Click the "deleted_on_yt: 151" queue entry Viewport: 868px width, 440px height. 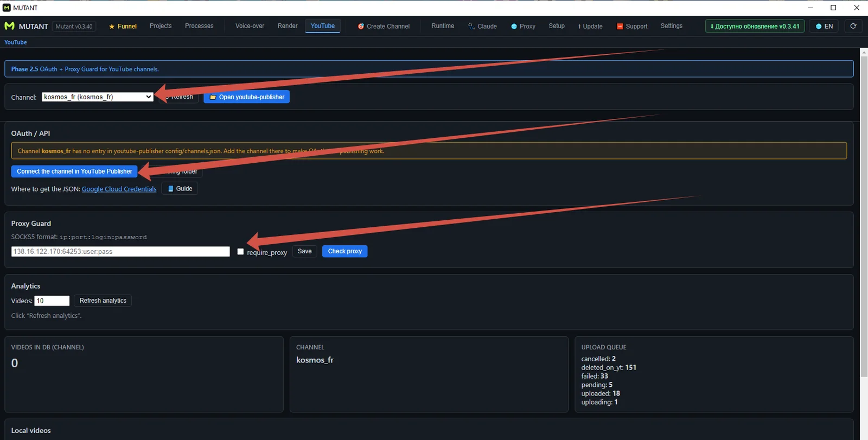coord(609,368)
